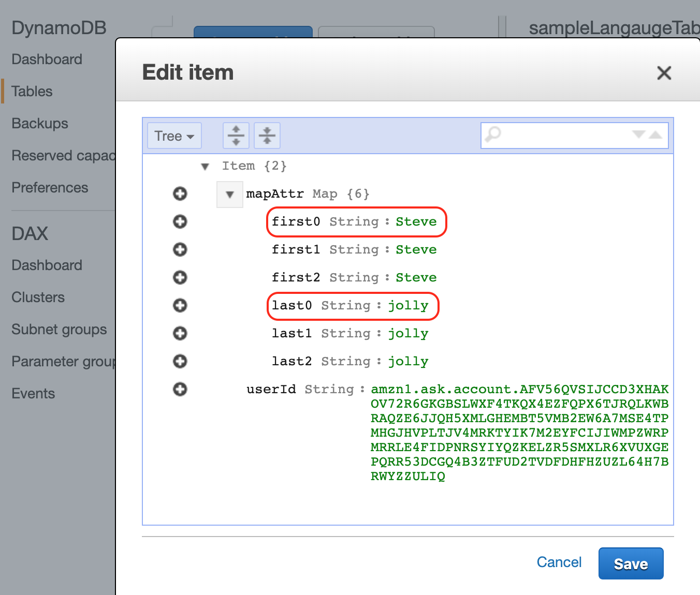Edit last1 value jolly
Image resolution: width=700 pixels, height=595 pixels.
[408, 334]
